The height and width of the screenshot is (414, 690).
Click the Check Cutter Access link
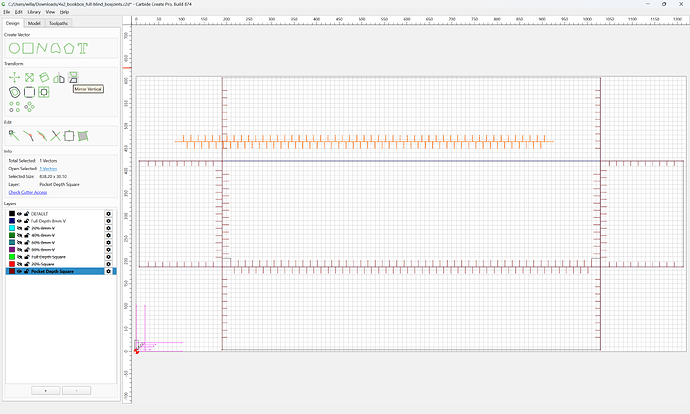tap(28, 193)
